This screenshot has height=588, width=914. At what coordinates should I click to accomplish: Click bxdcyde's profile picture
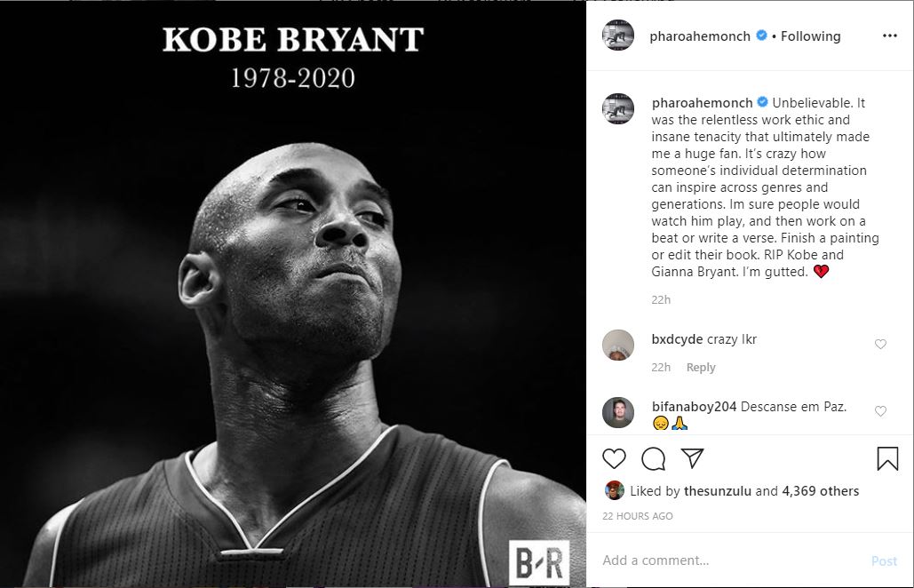coord(618,345)
